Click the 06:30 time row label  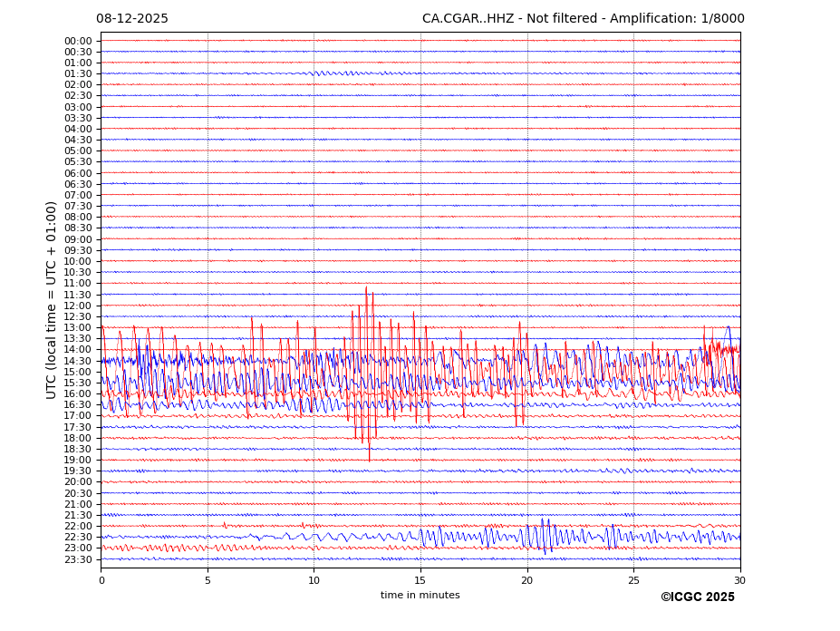[x=78, y=184]
